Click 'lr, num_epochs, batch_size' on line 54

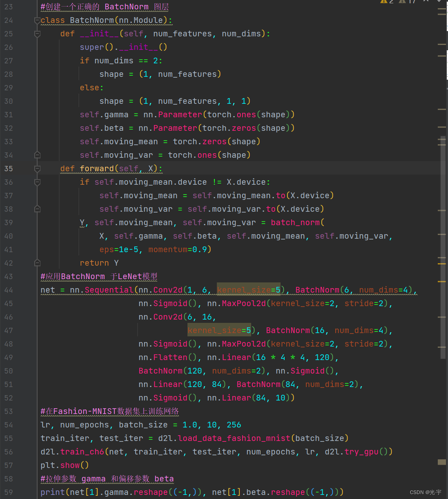point(104,425)
